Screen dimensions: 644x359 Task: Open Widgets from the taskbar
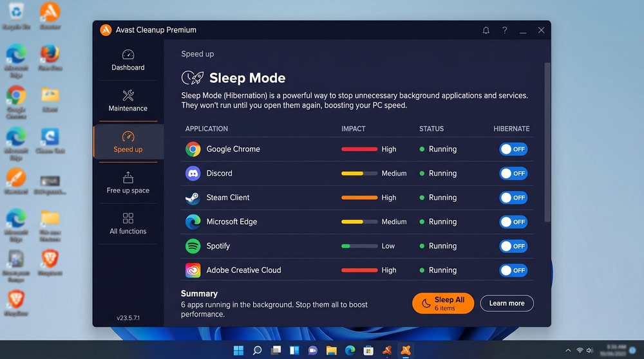tap(294, 350)
